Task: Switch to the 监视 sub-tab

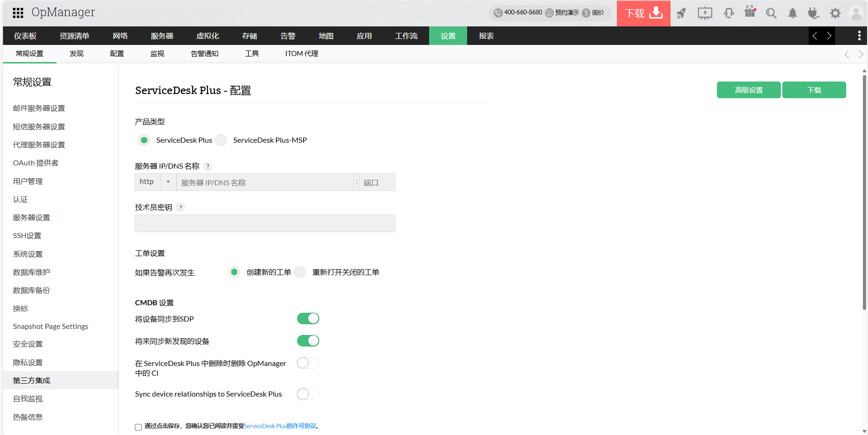Action: point(157,54)
